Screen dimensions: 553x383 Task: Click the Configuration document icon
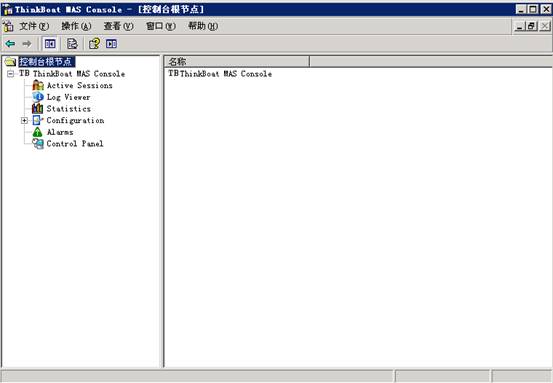tap(38, 120)
